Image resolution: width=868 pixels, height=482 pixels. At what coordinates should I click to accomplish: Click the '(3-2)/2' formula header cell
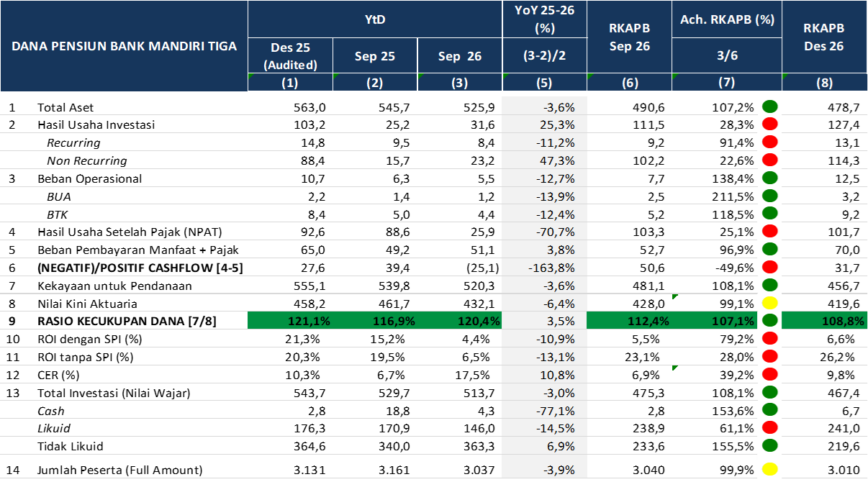point(544,56)
